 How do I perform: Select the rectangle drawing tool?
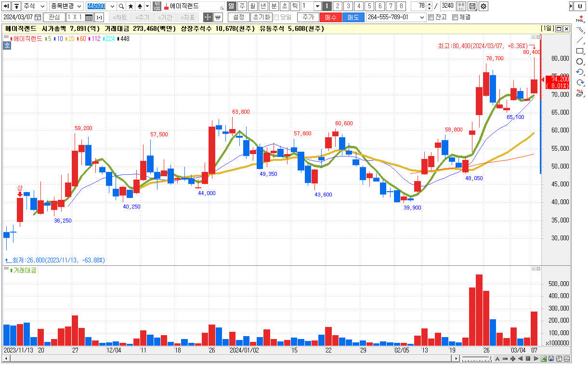[x=580, y=51]
